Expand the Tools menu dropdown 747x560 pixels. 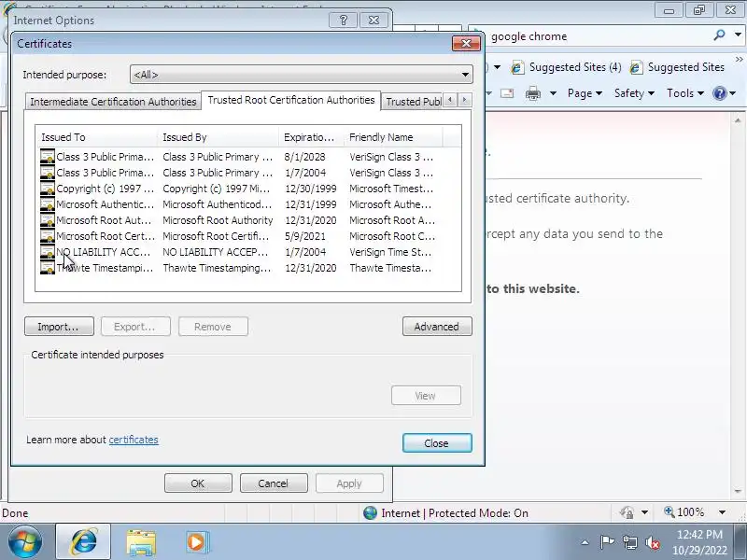click(685, 93)
